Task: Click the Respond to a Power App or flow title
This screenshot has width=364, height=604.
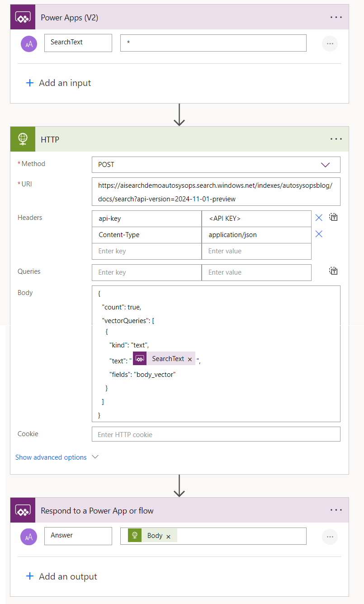Action: coord(97,511)
